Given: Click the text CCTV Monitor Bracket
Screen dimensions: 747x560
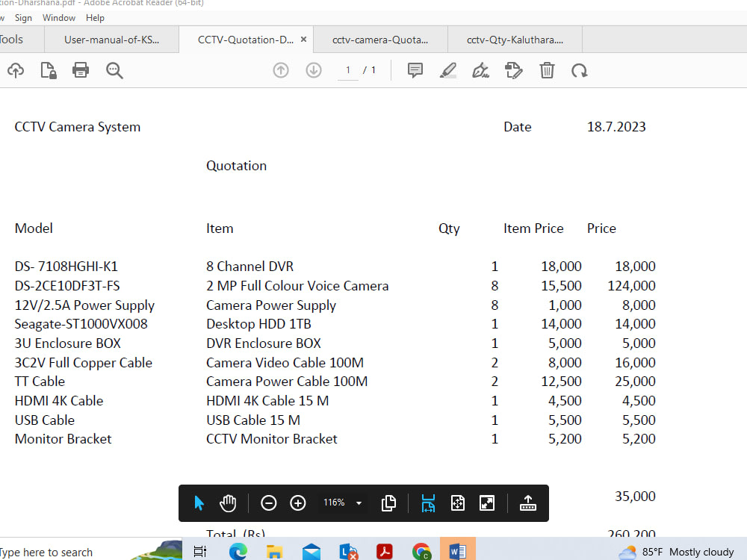Looking at the screenshot, I should 272,438.
